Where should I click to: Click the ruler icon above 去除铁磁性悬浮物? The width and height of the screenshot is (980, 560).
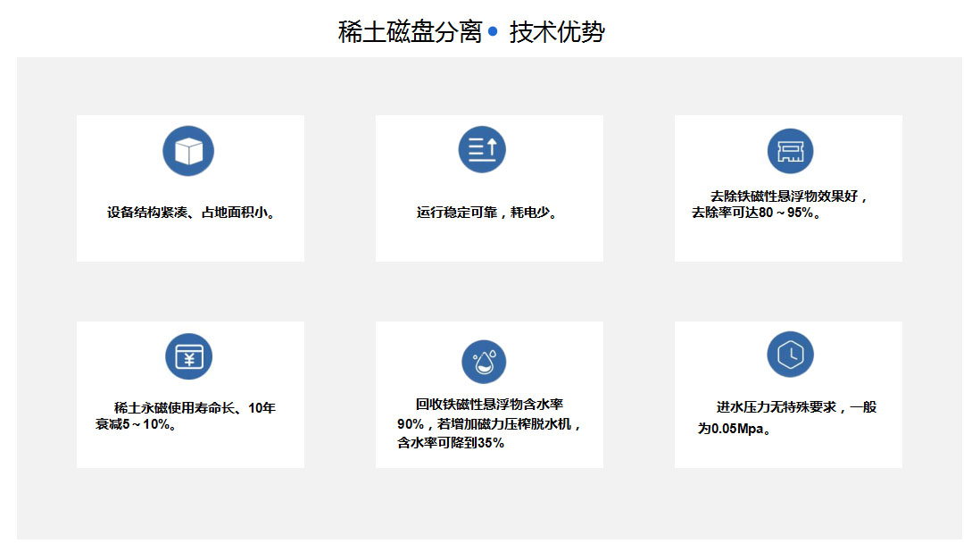coord(790,151)
